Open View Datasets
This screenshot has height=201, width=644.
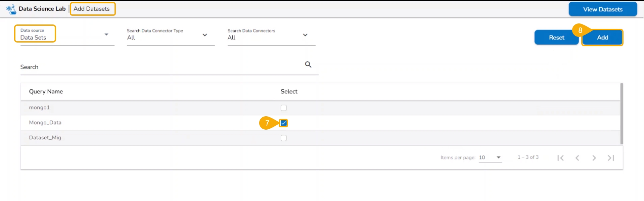pyautogui.click(x=603, y=9)
